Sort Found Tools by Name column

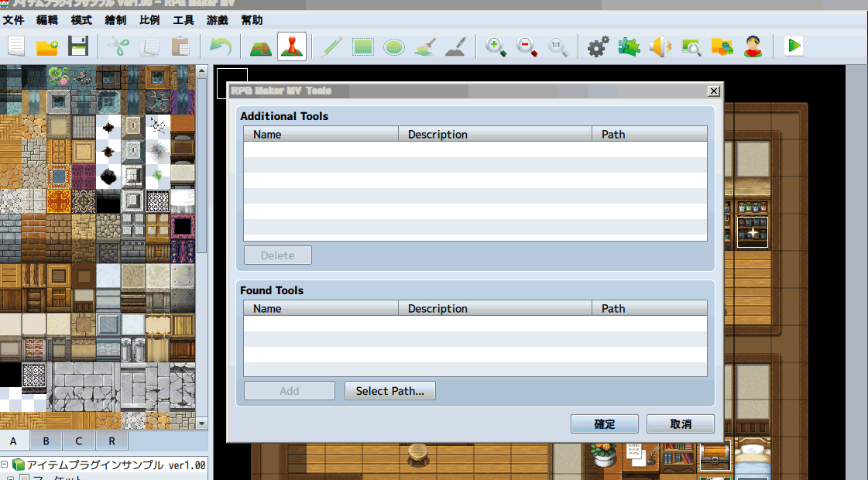[321, 308]
